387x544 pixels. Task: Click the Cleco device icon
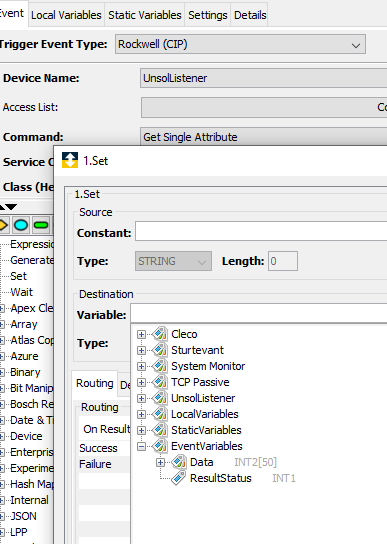pos(160,334)
